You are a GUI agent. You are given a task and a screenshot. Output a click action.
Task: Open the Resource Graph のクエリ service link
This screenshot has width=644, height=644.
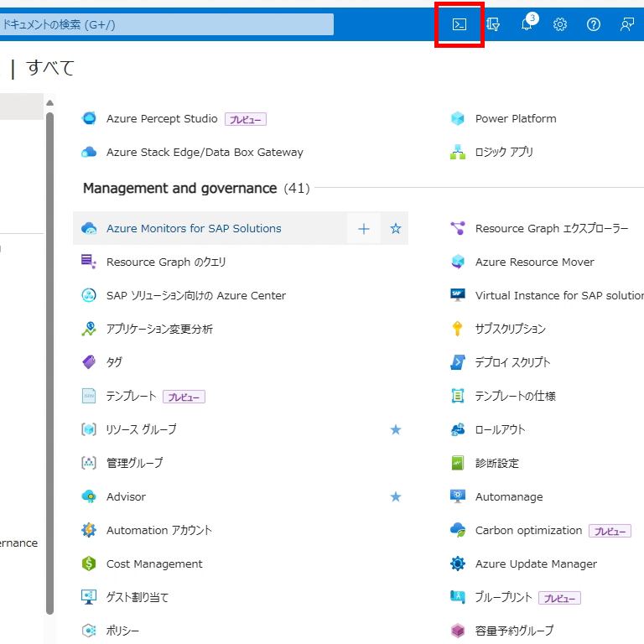166,262
